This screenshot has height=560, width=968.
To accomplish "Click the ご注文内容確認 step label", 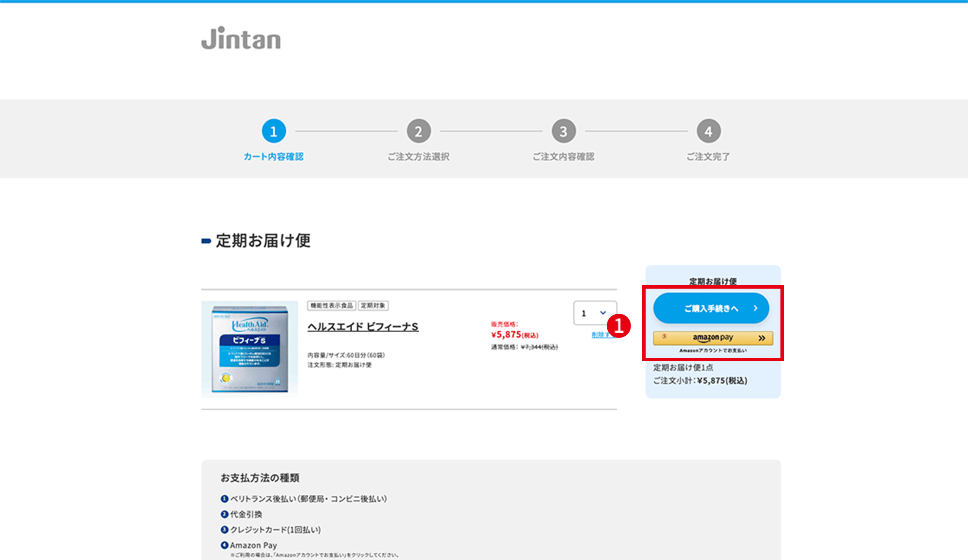I will [x=564, y=156].
